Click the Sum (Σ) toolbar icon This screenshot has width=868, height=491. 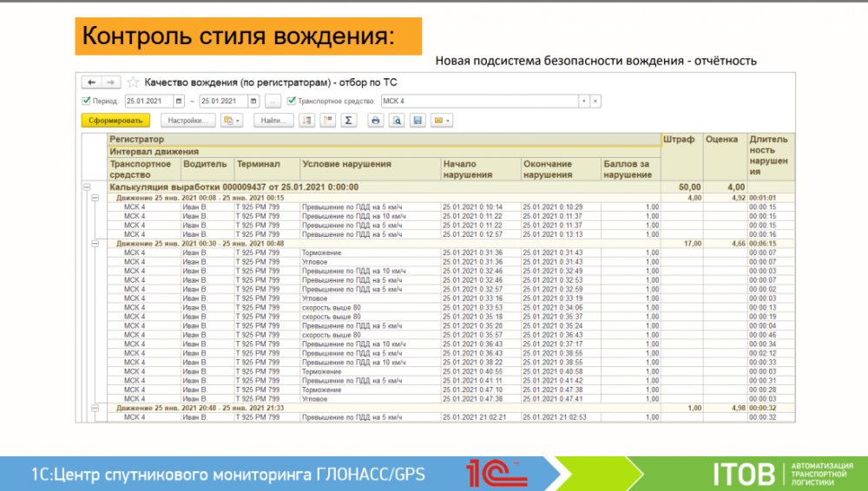click(x=348, y=121)
